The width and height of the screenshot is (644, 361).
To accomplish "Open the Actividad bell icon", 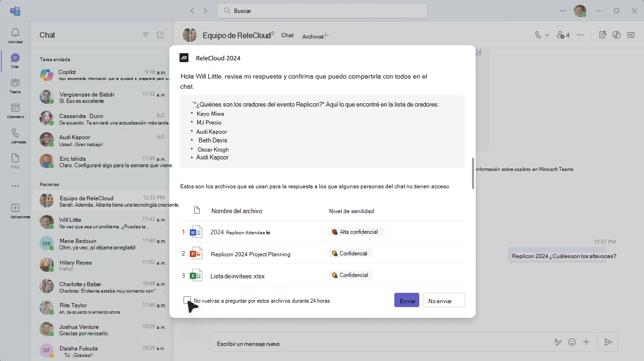I will click(15, 33).
